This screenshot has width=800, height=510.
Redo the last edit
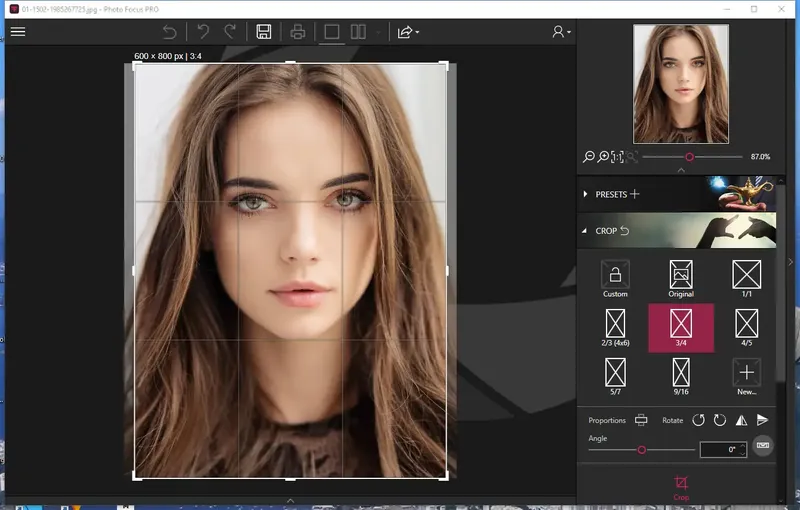coord(230,32)
